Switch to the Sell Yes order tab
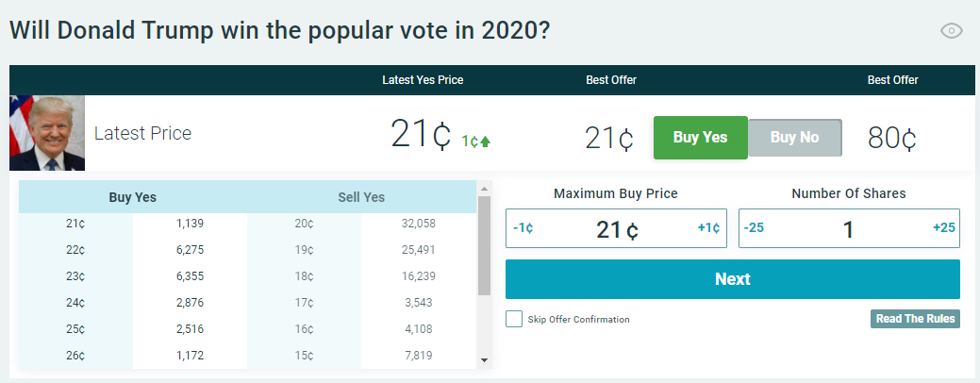The image size is (980, 383). (361, 197)
